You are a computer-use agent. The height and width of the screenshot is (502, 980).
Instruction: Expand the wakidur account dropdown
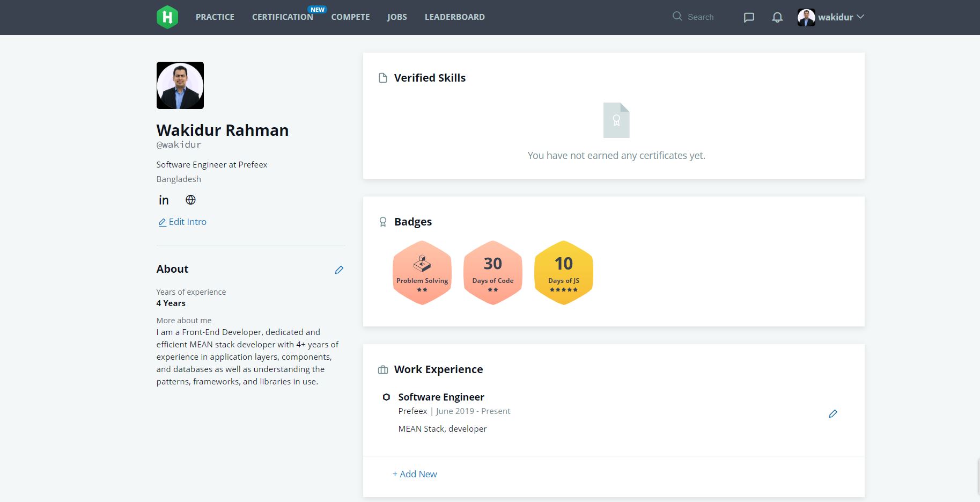pyautogui.click(x=860, y=17)
